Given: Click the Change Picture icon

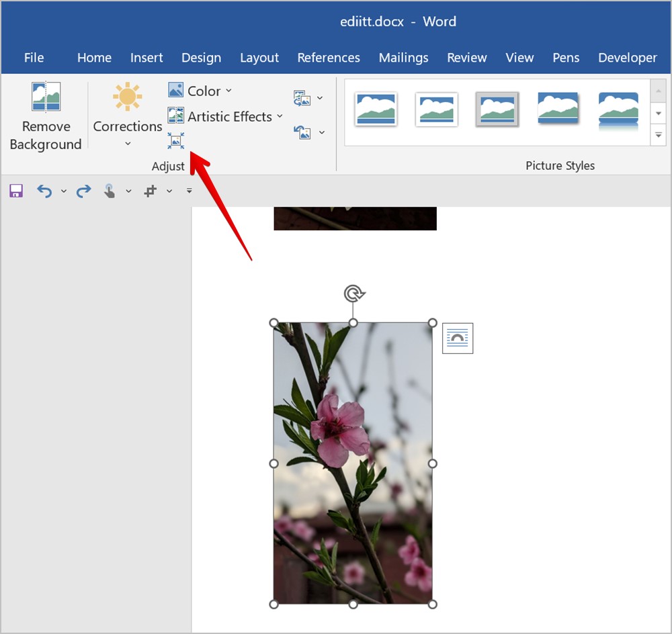Looking at the screenshot, I should [302, 99].
